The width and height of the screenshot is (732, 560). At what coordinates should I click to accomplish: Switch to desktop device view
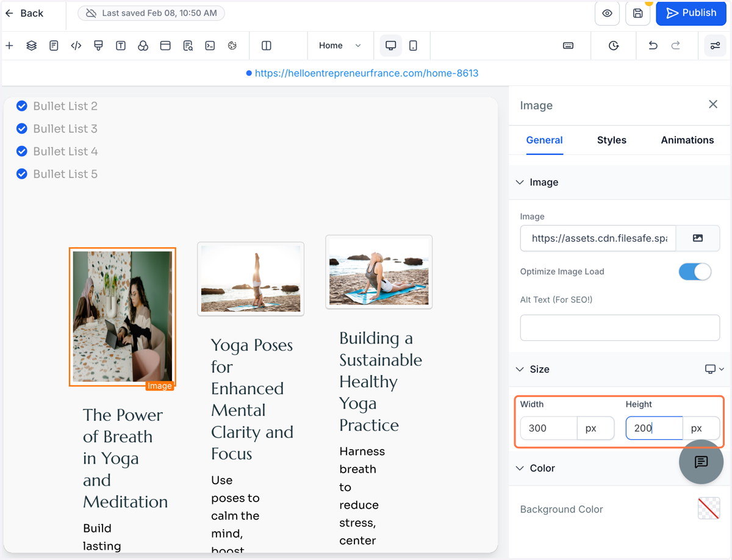391,46
